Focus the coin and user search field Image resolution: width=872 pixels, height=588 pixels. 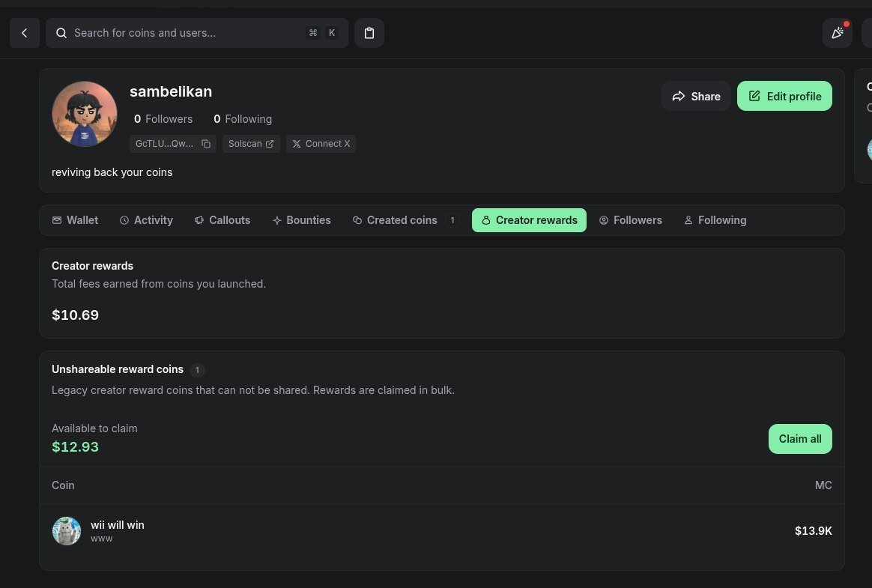click(197, 33)
